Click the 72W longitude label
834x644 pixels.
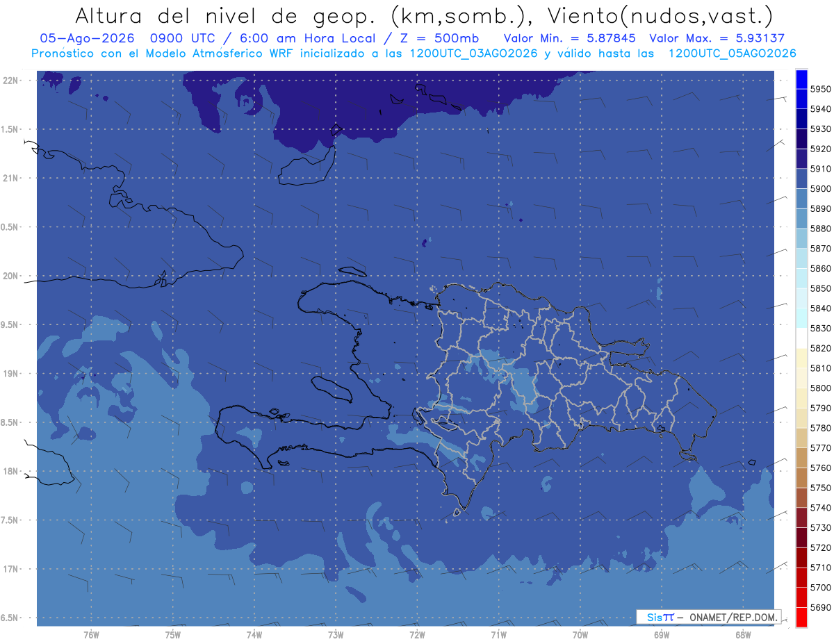[417, 635]
